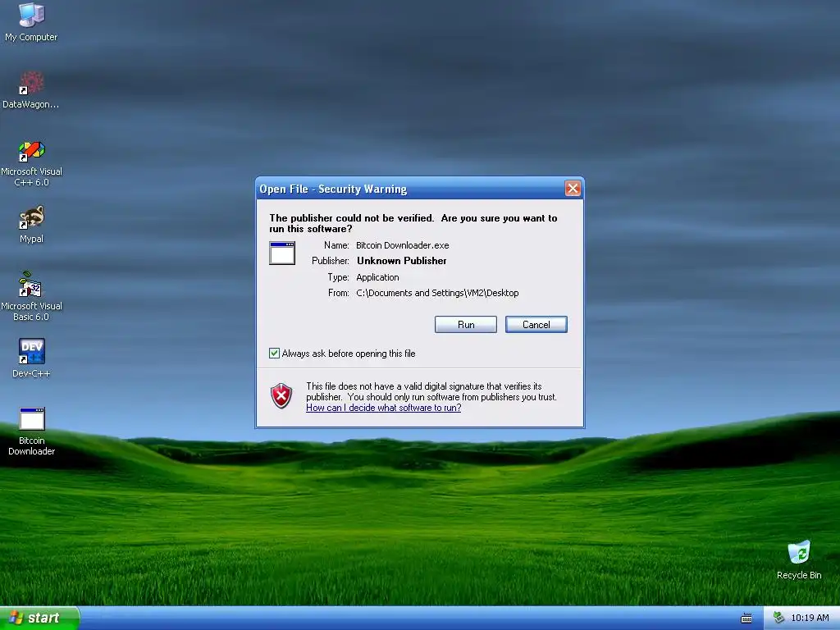
Task: Open the Start menu
Action: click(x=39, y=619)
